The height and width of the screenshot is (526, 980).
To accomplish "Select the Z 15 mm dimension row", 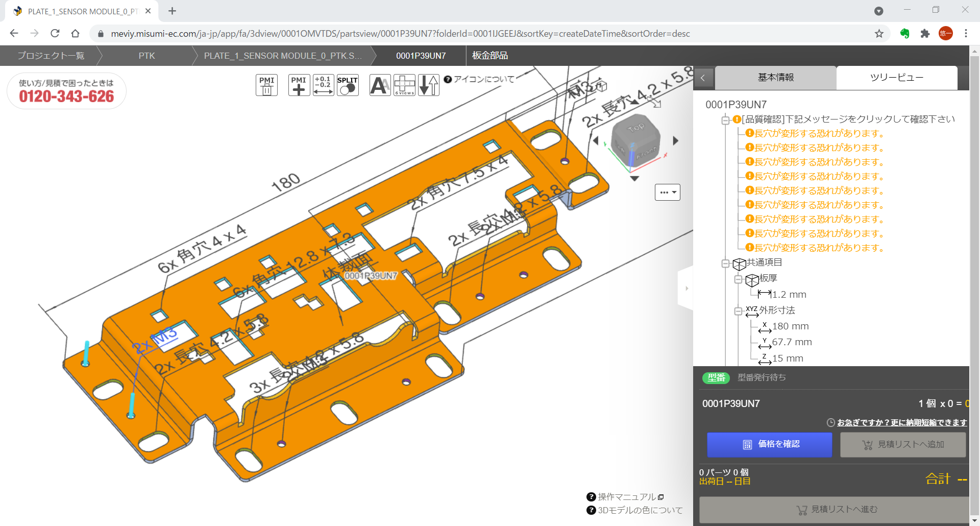I will pyautogui.click(x=781, y=358).
